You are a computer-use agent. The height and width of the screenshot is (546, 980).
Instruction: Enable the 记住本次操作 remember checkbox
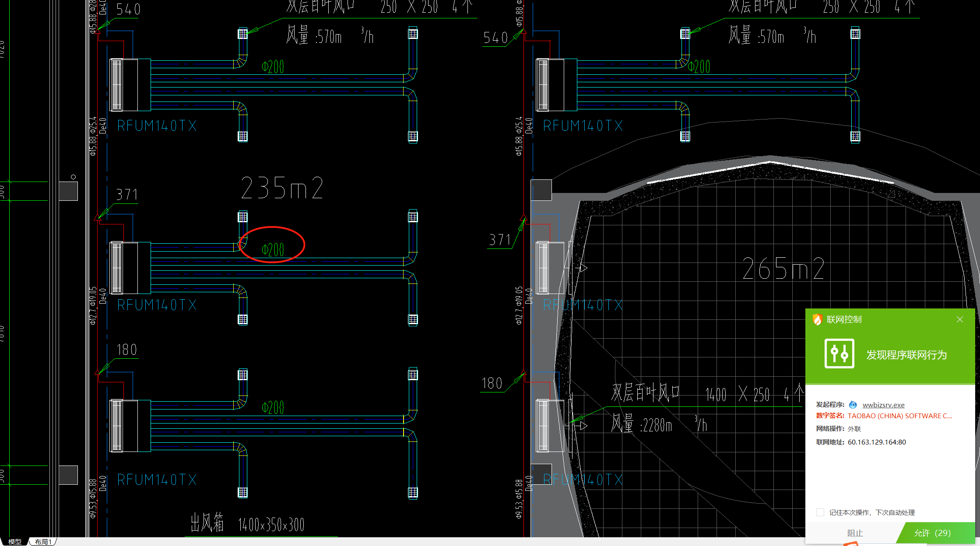click(x=820, y=512)
